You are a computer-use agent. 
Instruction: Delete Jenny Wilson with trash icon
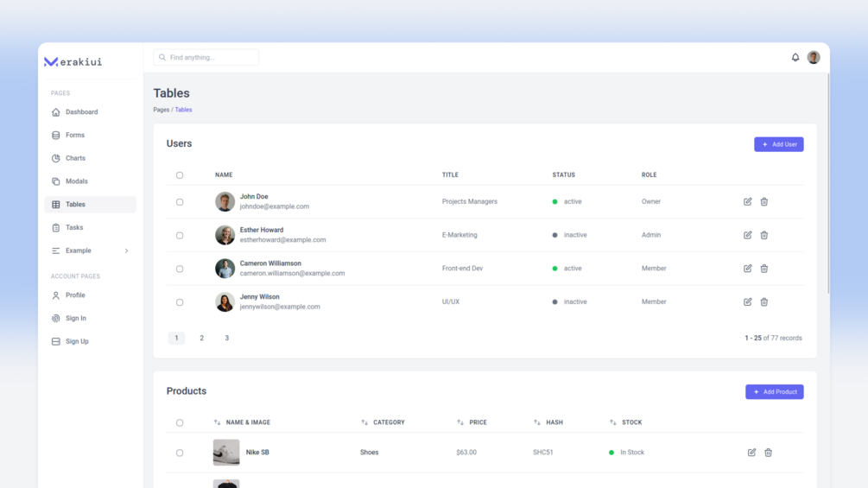[x=764, y=302]
